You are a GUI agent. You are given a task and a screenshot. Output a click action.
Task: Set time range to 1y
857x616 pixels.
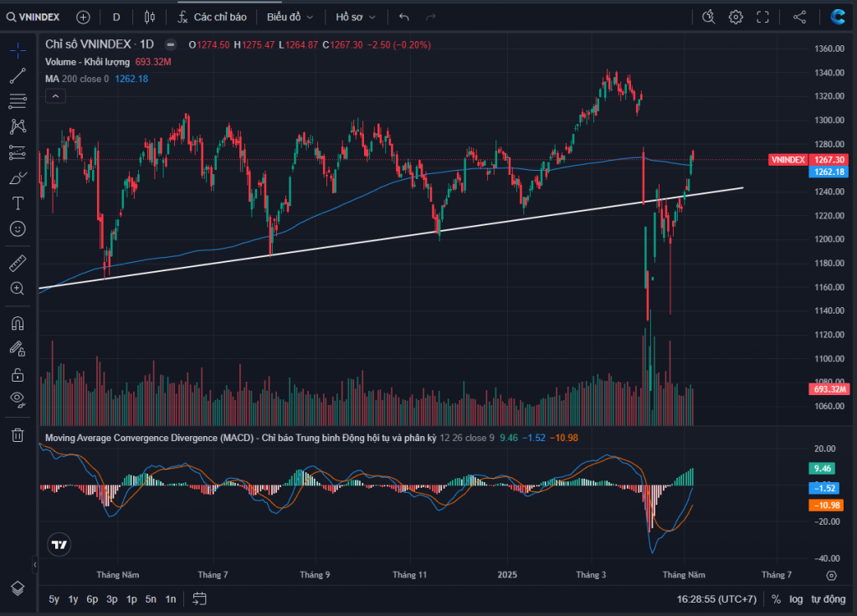73,599
